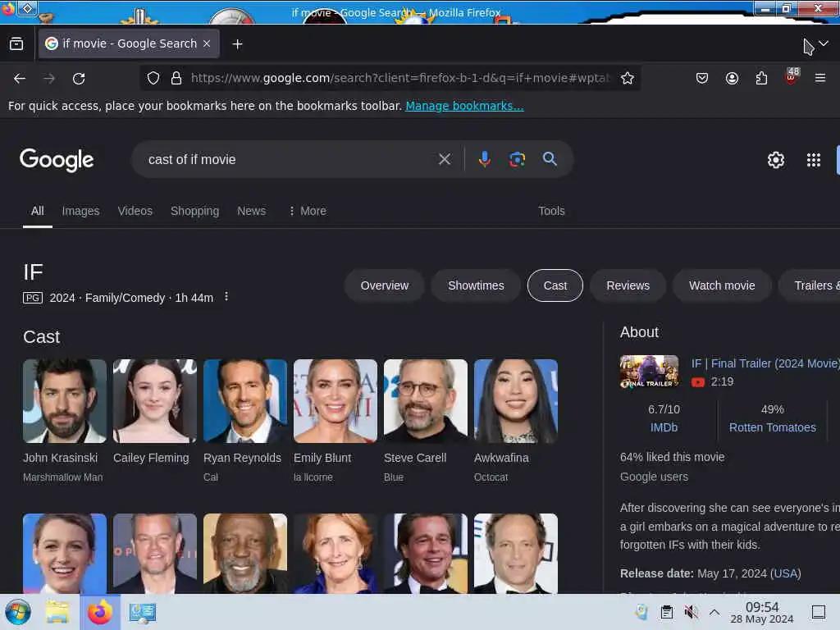
Task: Select the All results tab
Action: tap(38, 211)
